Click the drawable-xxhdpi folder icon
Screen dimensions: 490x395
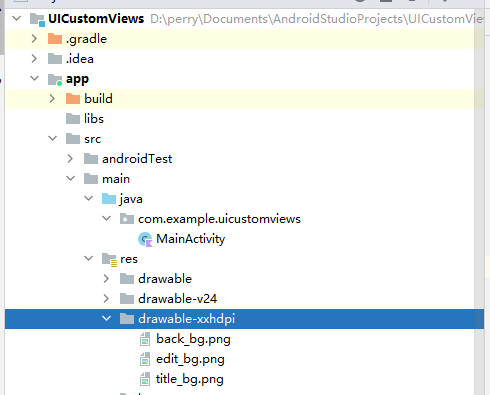[x=127, y=319]
